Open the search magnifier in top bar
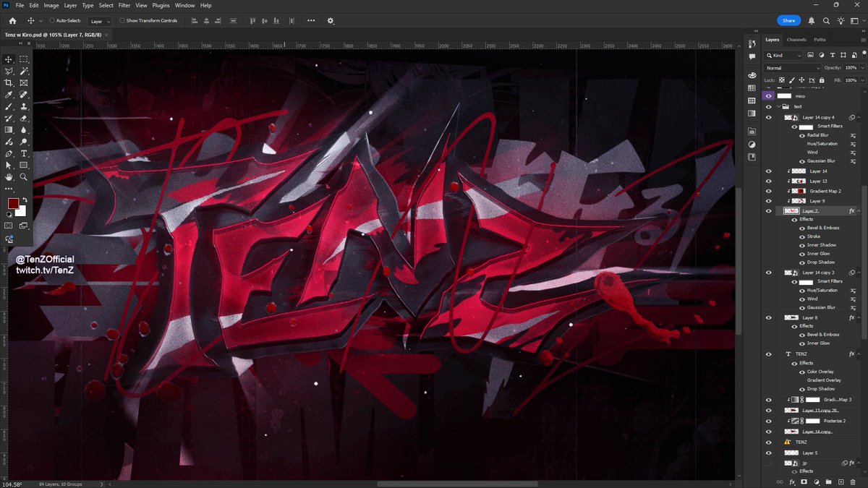This screenshot has width=868, height=488. (x=826, y=21)
